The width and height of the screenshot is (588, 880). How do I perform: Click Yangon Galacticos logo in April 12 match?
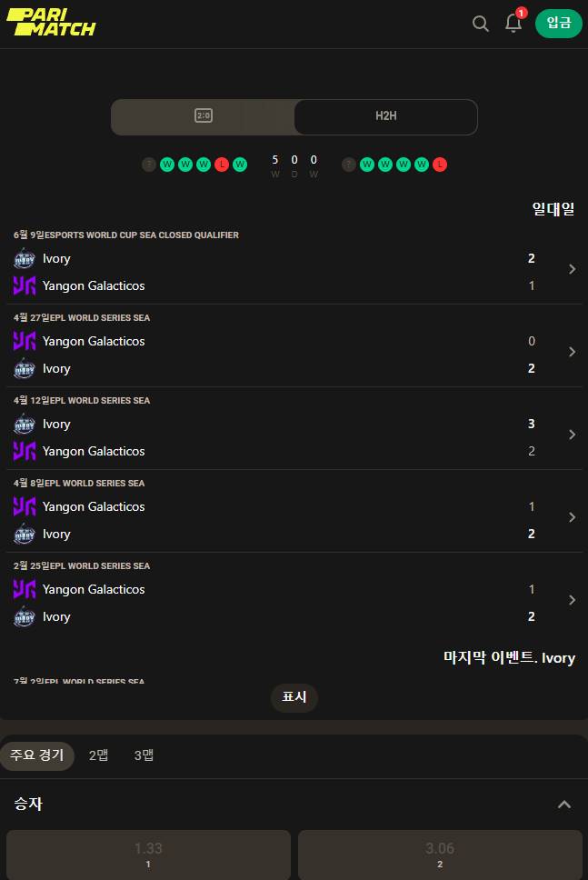point(25,451)
